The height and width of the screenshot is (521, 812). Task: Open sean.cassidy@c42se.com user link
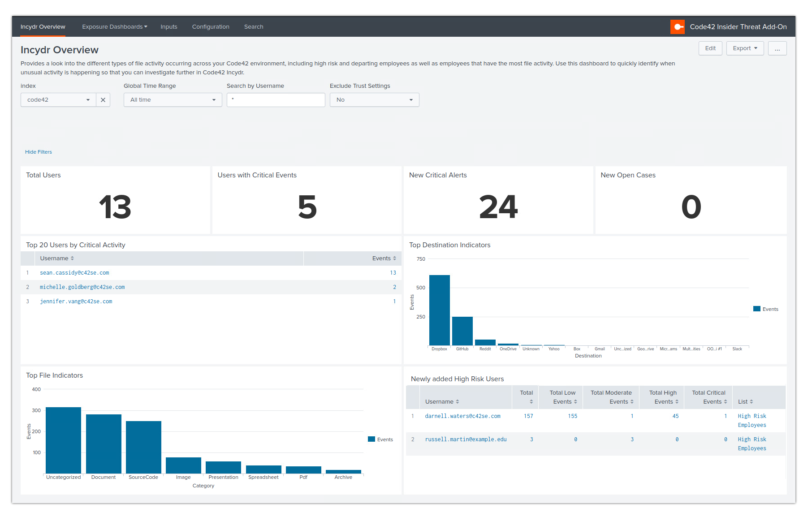click(x=74, y=272)
